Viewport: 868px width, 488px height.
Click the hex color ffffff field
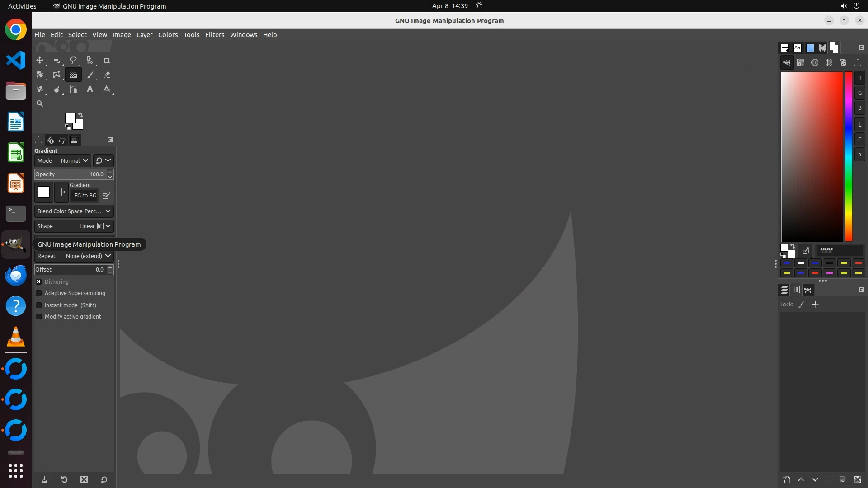click(839, 250)
